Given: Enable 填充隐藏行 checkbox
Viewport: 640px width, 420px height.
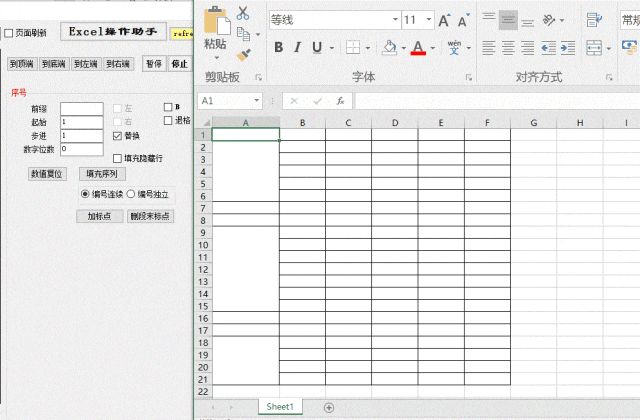Looking at the screenshot, I should pyautogui.click(x=118, y=158).
